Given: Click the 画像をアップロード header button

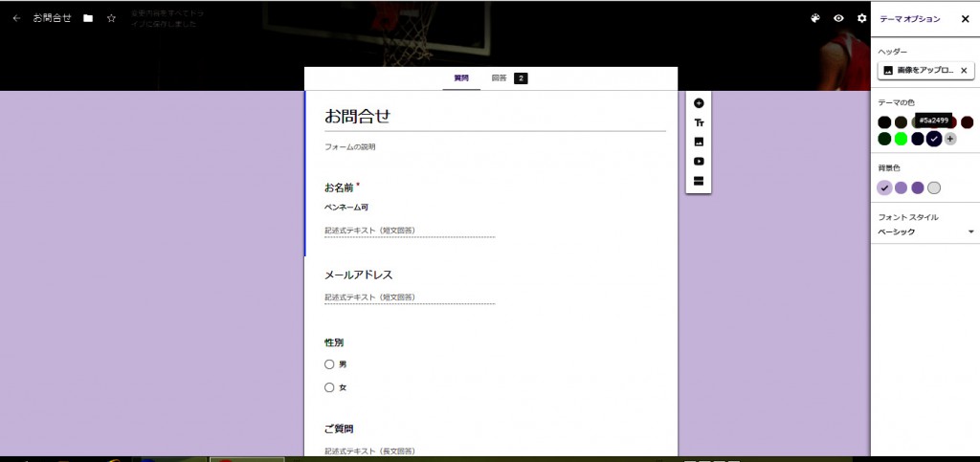Looking at the screenshot, I should pyautogui.click(x=918, y=71).
